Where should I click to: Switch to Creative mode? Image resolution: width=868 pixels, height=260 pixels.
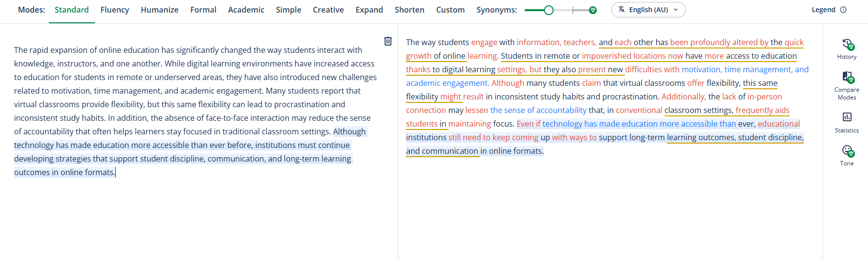pos(328,10)
